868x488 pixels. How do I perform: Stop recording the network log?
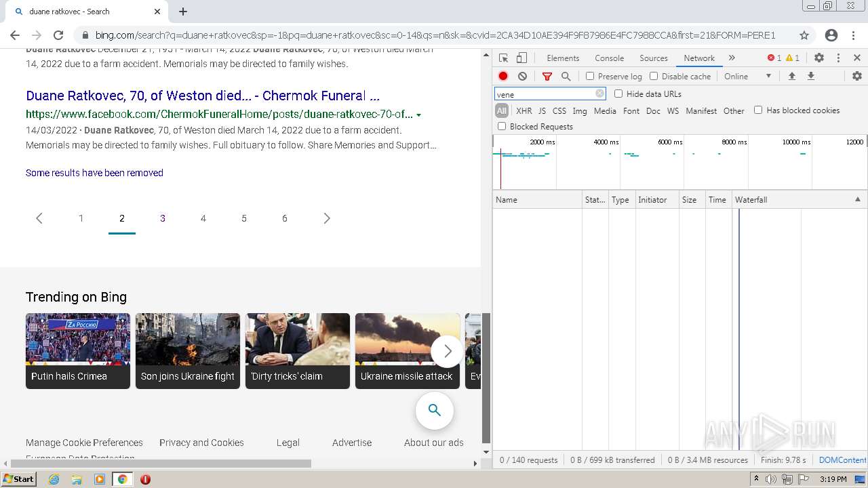click(x=503, y=77)
